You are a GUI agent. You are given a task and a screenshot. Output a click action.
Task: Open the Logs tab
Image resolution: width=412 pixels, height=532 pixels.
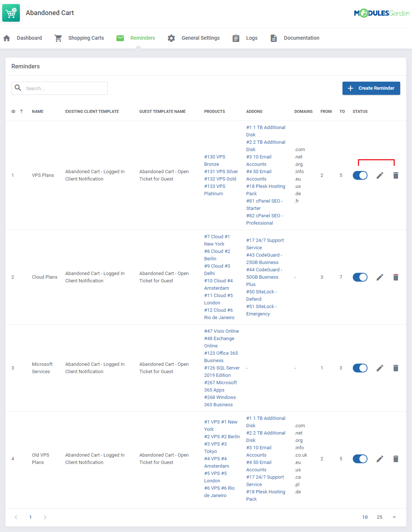245,38
